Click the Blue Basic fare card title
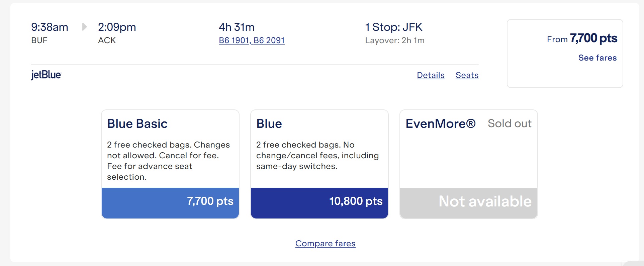The width and height of the screenshot is (644, 266). pos(137,124)
